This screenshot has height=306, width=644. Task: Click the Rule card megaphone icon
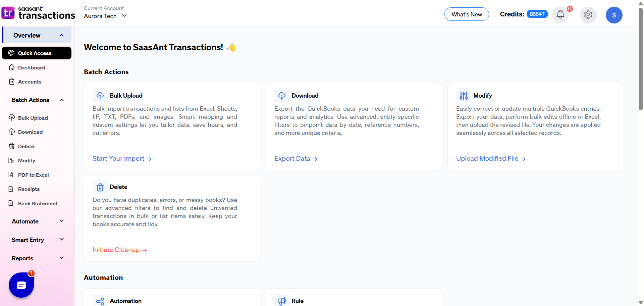coord(282,301)
